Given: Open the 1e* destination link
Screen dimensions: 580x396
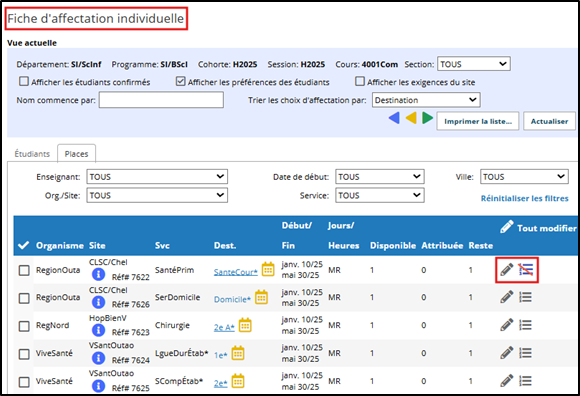Looking at the screenshot, I should click(x=220, y=355).
